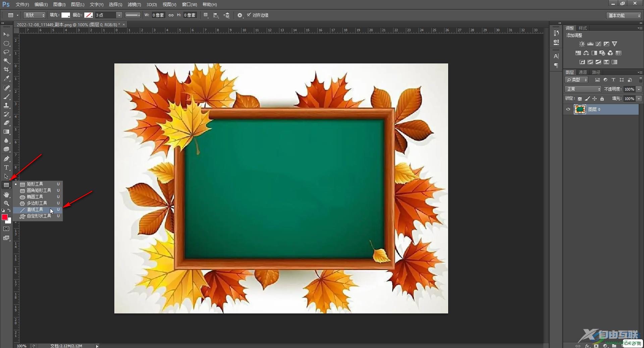Viewport: 644px width, 348px height.
Task: Add a Brightness/Contrast adjustment
Action: 582,44
